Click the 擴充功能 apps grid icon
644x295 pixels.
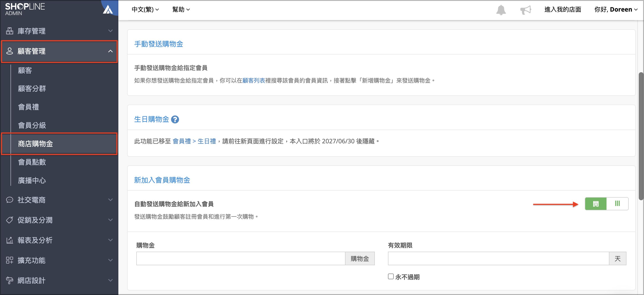9,260
